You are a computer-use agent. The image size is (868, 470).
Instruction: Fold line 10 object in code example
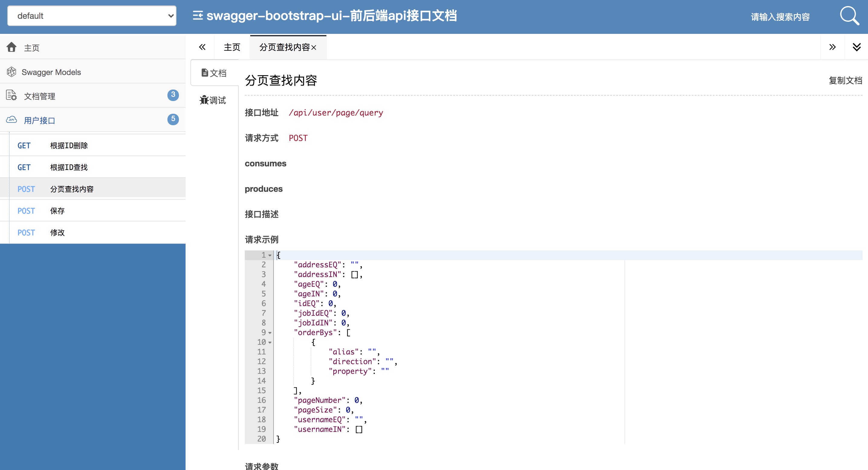[270, 343]
